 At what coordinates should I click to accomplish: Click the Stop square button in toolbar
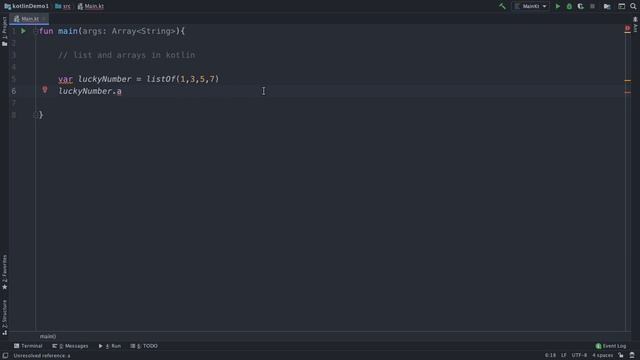click(592, 6)
